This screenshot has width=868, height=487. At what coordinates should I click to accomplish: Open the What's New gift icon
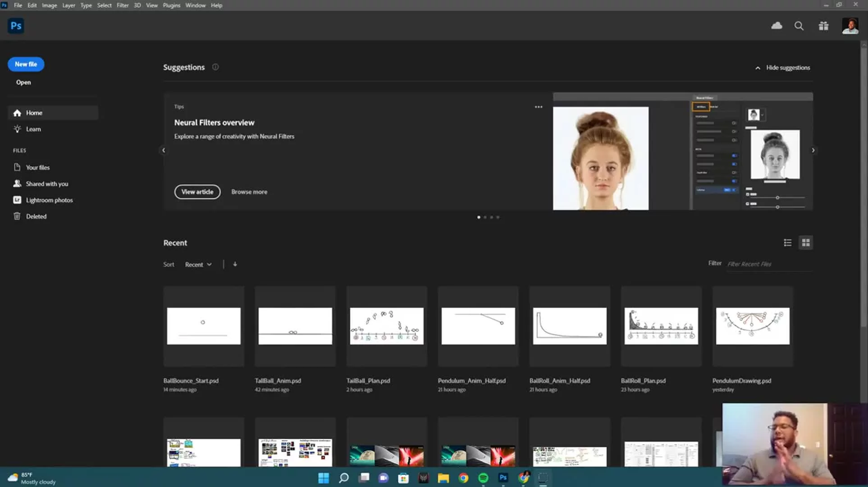(823, 26)
